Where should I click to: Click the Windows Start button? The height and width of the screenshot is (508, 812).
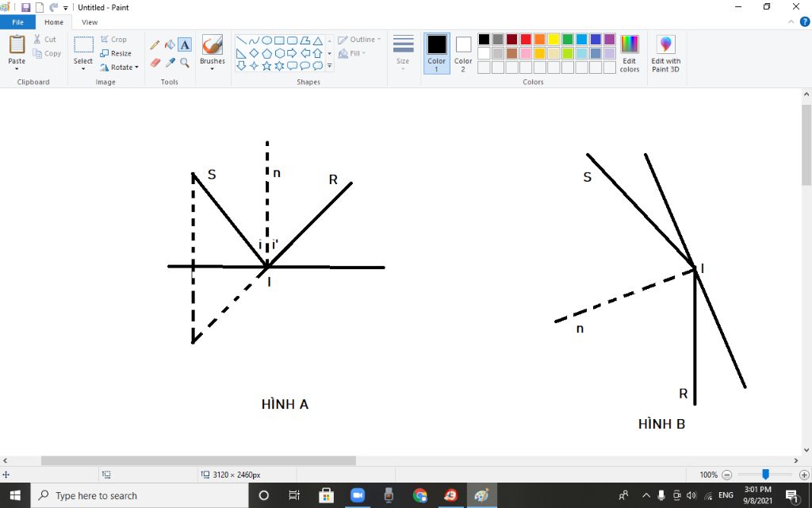point(15,495)
